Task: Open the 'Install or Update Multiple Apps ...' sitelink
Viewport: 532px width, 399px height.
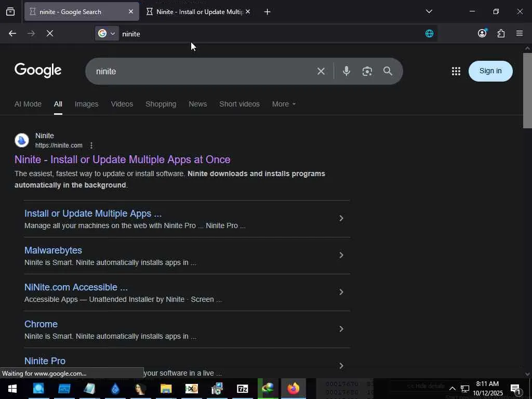Action: pyautogui.click(x=93, y=214)
